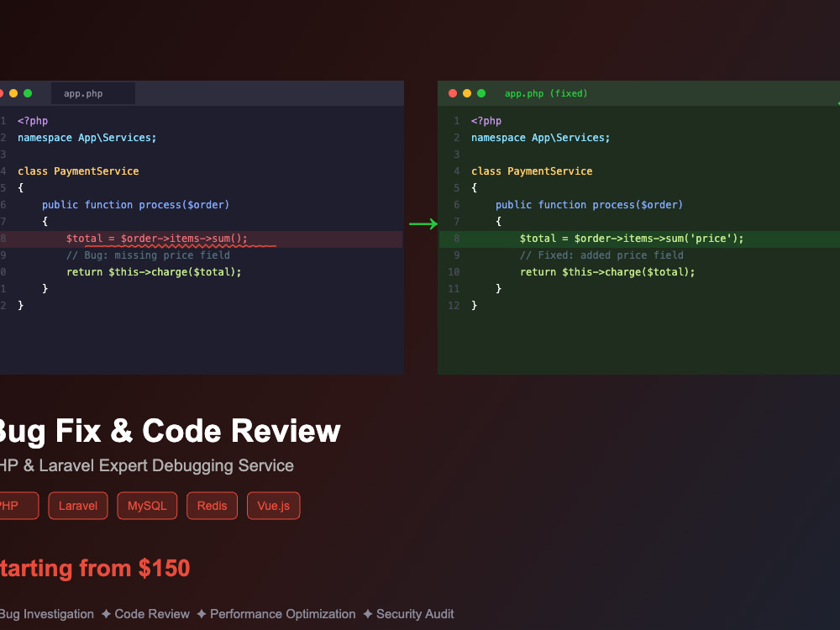Click comment "// Bug: missing price field"

pos(148,255)
